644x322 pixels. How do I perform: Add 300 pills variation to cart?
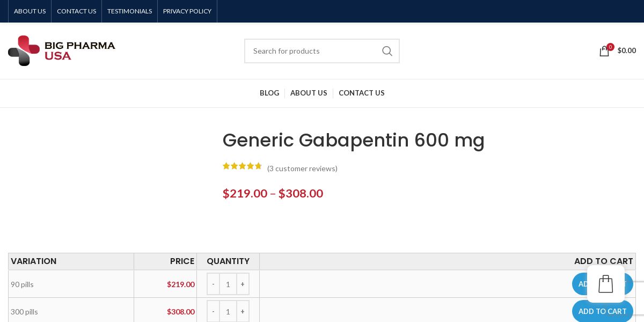click(x=602, y=311)
